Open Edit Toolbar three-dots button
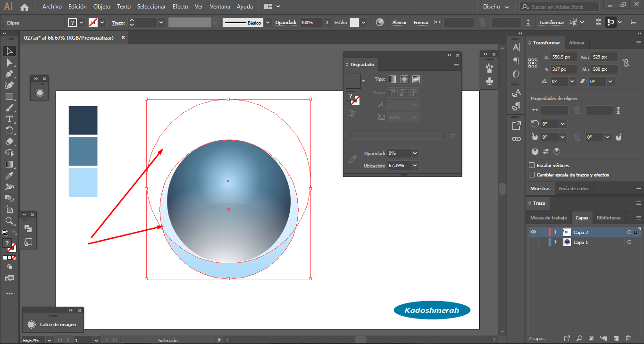644x344 pixels. [9, 294]
